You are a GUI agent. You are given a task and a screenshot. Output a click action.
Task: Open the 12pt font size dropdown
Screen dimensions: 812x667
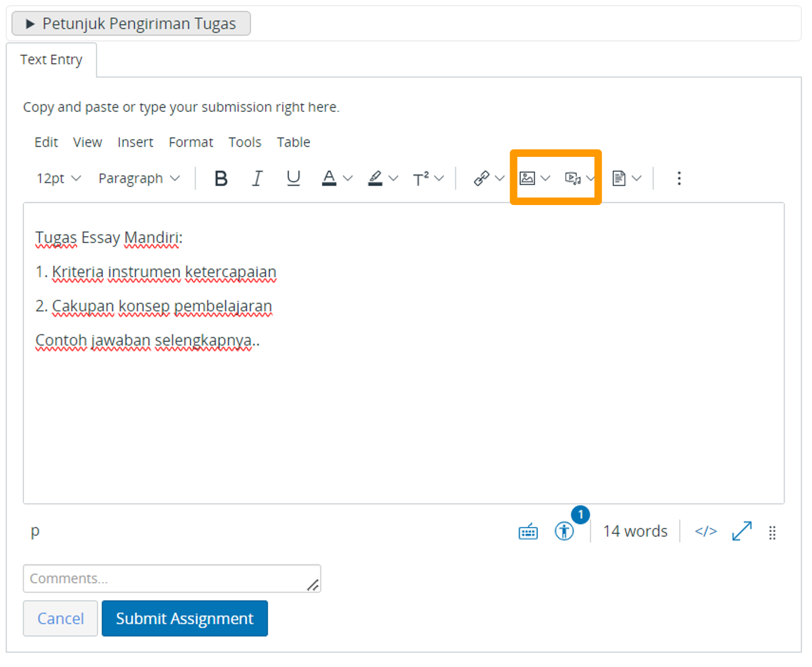pos(58,178)
